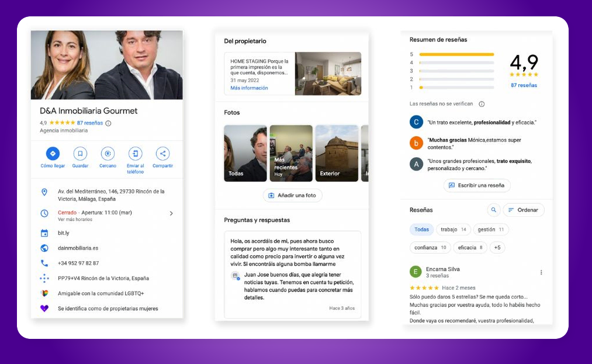Click the 5-star rating bar in review summary
592x364 pixels.
(456, 53)
